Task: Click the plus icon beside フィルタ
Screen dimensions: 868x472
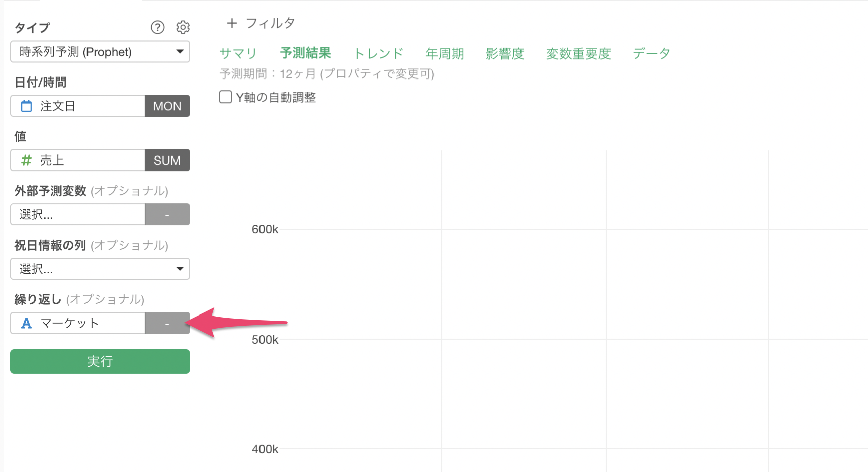Action: click(232, 23)
